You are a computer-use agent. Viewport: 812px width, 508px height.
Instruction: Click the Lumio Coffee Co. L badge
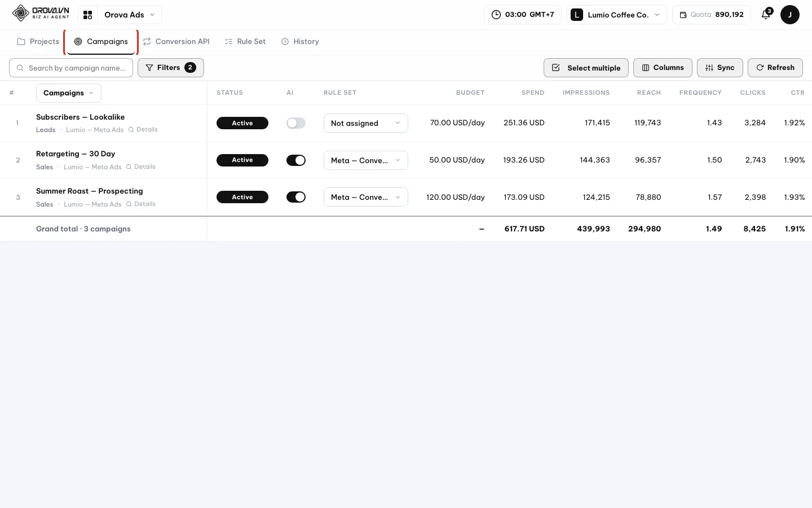pos(576,15)
